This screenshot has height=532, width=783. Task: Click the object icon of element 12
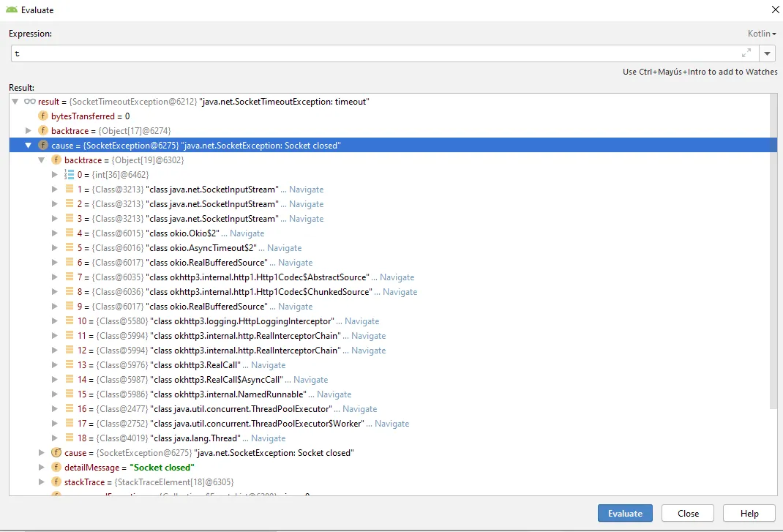[x=70, y=351]
